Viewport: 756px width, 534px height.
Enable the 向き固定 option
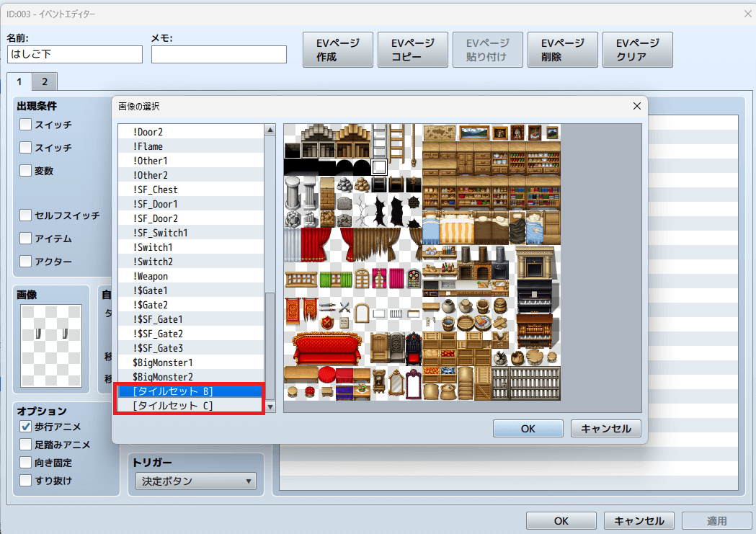25,462
